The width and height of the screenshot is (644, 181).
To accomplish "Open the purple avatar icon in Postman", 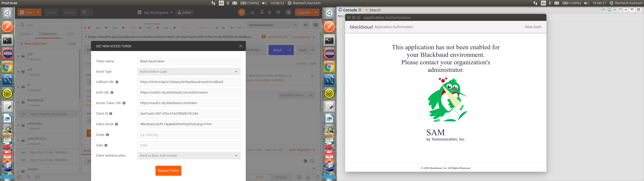I will (x=289, y=12).
